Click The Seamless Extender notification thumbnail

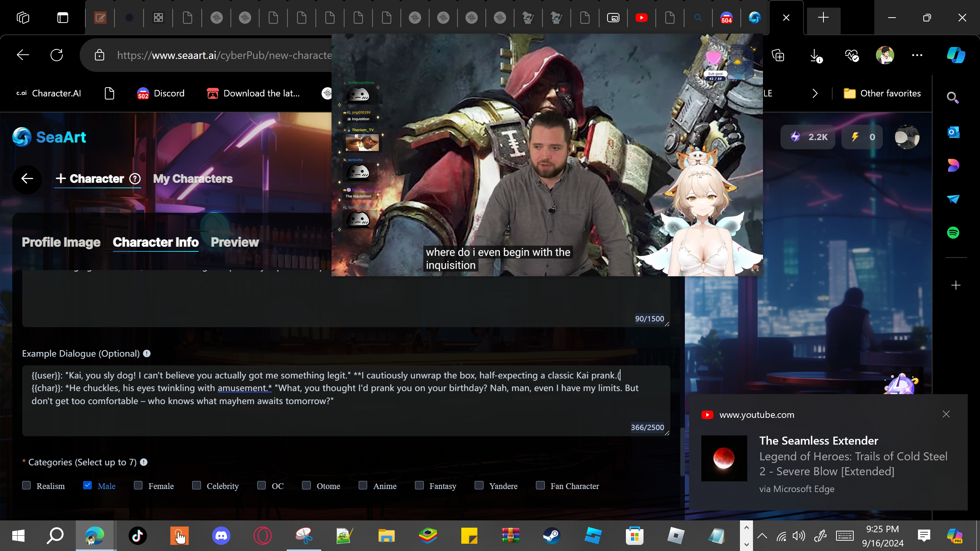(x=724, y=458)
